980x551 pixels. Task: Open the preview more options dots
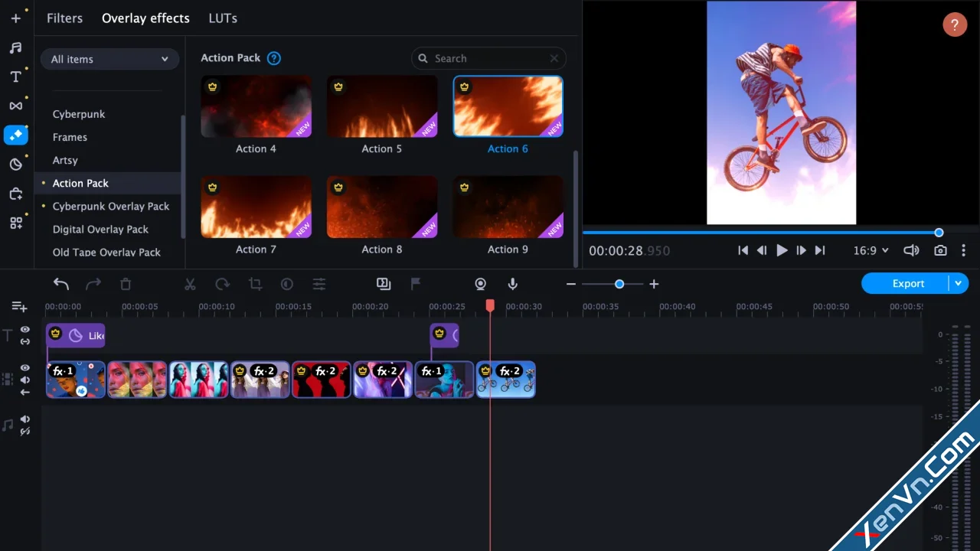tap(963, 250)
